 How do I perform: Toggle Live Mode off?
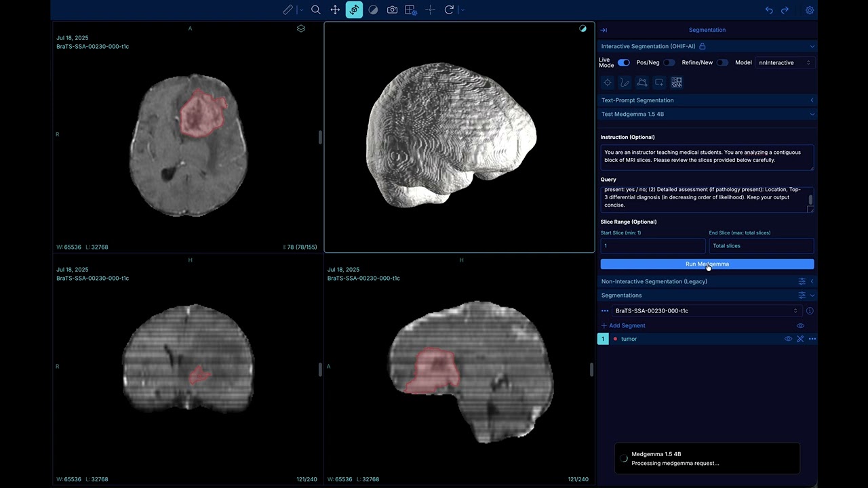click(623, 62)
